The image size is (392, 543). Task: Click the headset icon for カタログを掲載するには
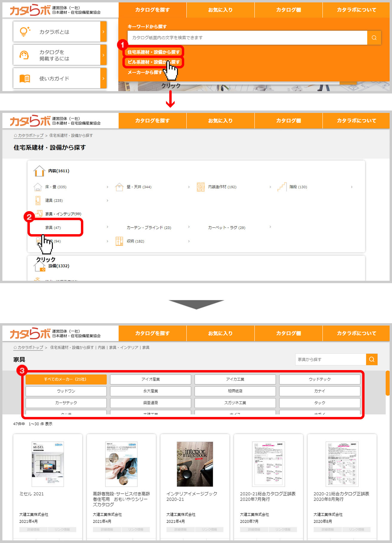[x=24, y=55]
